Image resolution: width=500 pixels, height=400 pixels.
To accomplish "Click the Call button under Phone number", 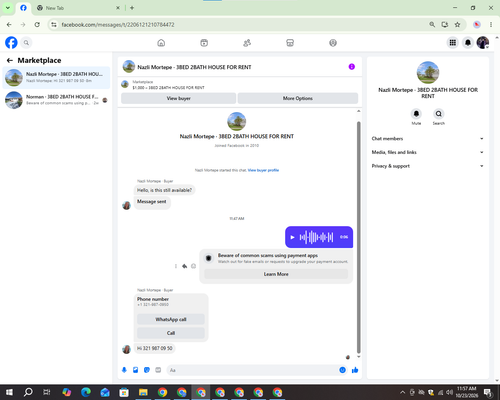I will (171, 333).
